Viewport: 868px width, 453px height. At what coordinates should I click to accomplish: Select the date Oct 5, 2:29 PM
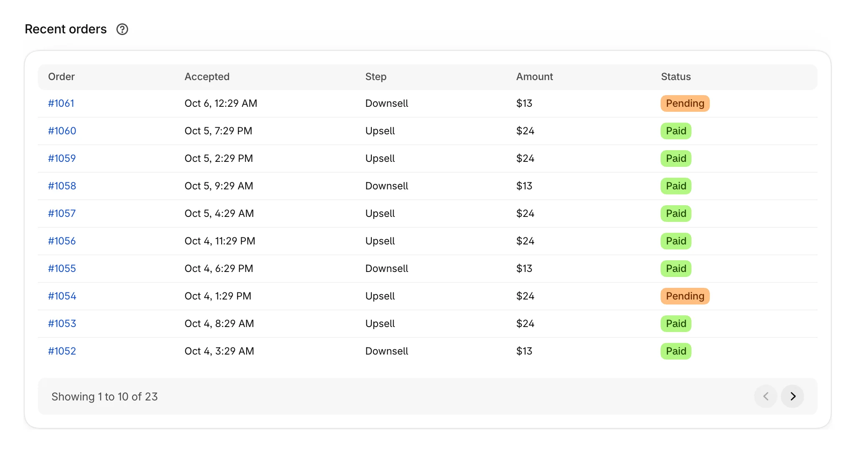[219, 159]
